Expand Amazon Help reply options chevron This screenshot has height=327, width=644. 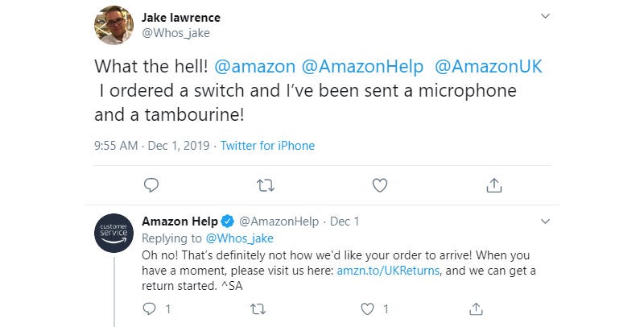[545, 221]
